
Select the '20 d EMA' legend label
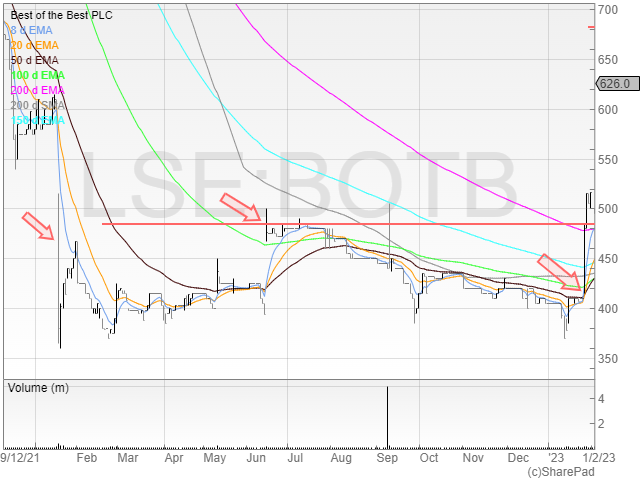34,45
